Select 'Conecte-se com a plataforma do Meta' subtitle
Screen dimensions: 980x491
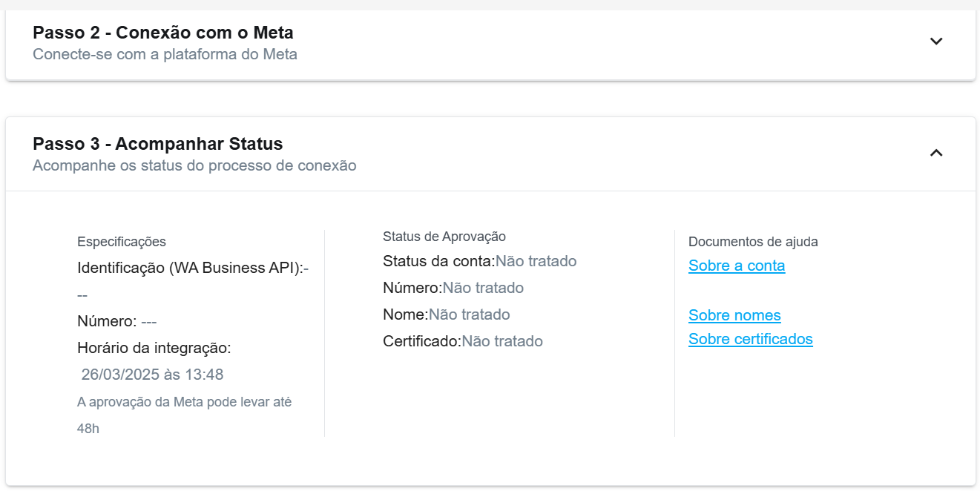point(165,54)
